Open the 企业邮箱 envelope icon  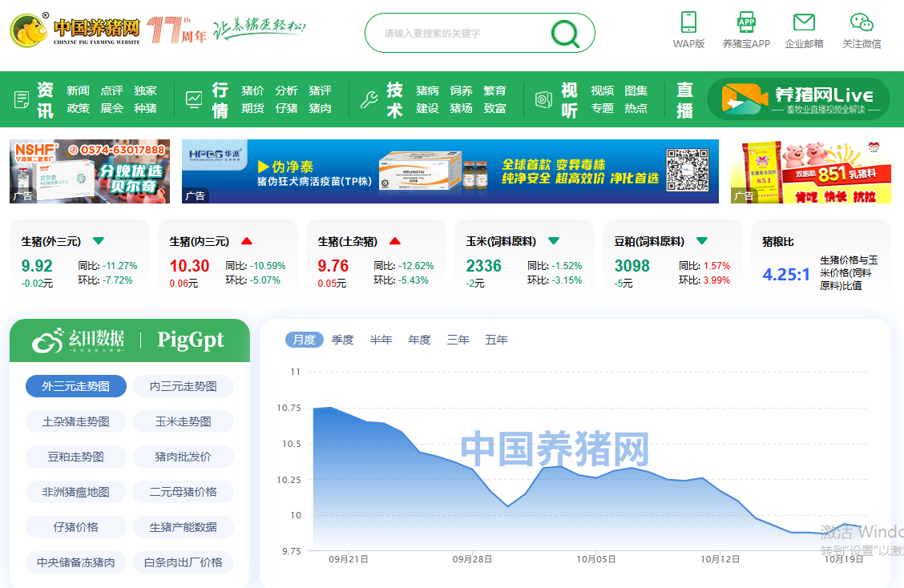tap(804, 22)
